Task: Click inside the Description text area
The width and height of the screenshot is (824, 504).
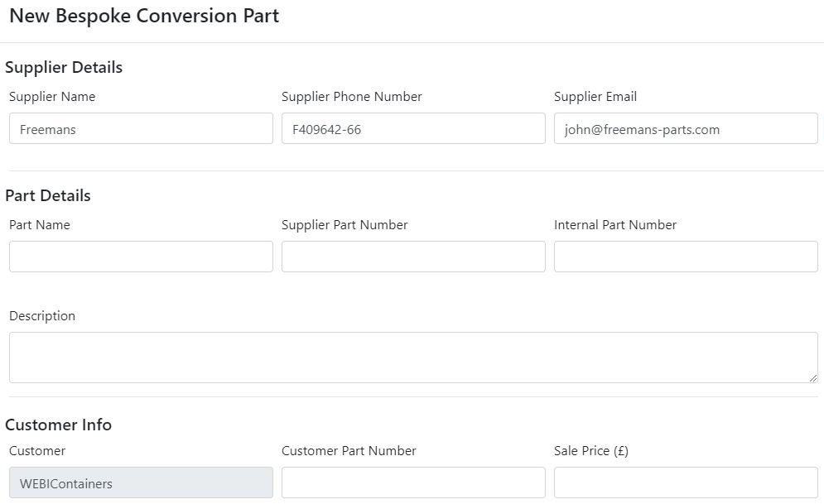Action: tap(413, 357)
